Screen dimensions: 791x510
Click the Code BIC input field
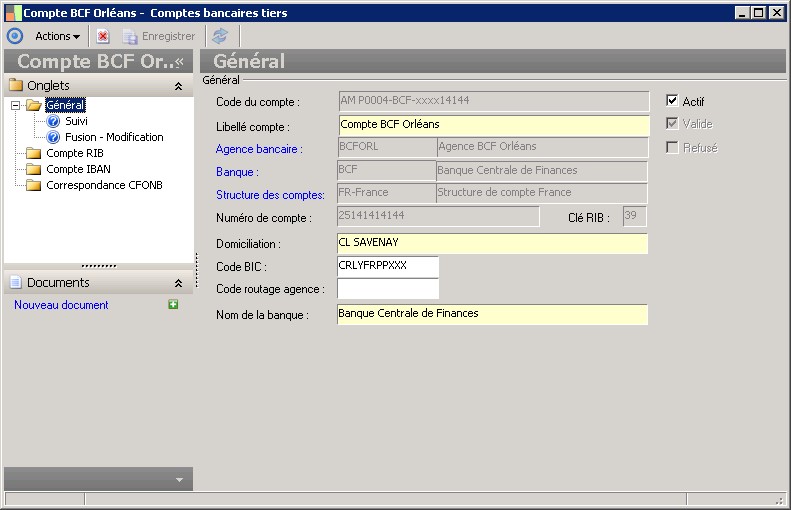tap(388, 266)
